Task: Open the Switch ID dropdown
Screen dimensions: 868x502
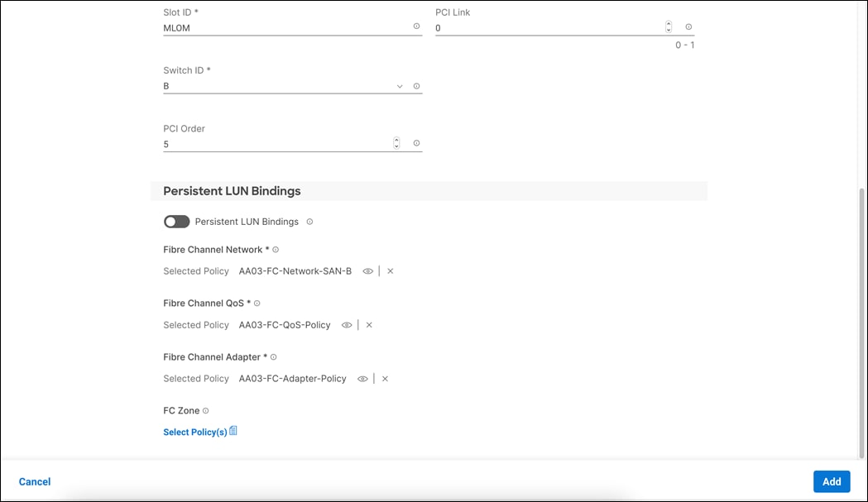Action: point(400,86)
